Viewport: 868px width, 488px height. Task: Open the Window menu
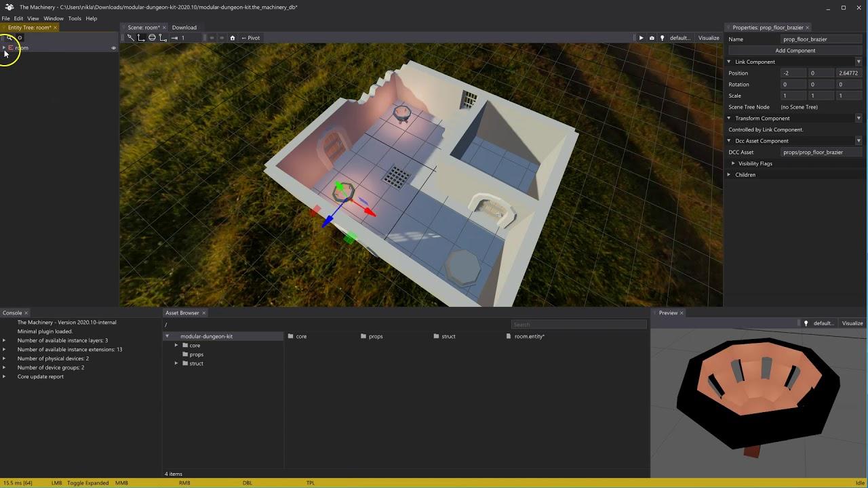pos(54,18)
